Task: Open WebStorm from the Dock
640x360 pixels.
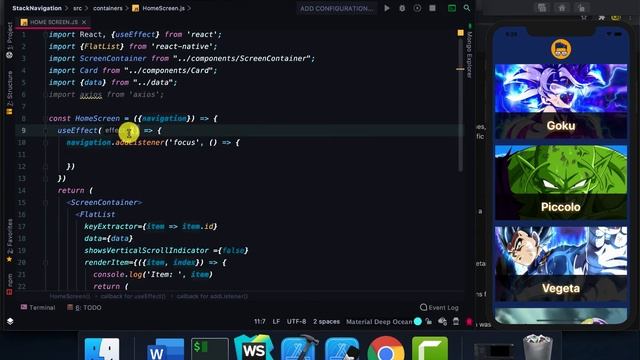Action: click(254, 348)
